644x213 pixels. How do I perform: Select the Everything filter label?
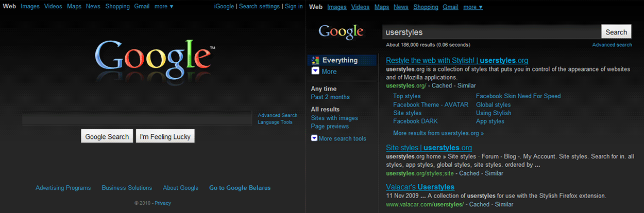(x=340, y=60)
